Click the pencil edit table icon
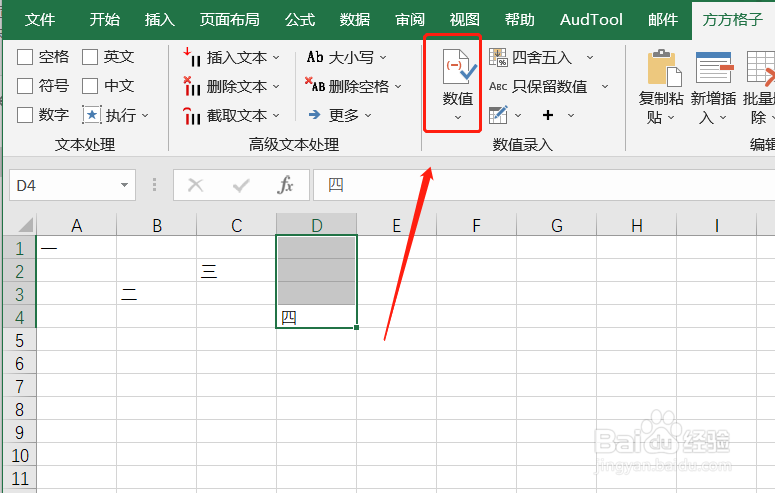Screen dimensions: 775x493 [x=498, y=115]
